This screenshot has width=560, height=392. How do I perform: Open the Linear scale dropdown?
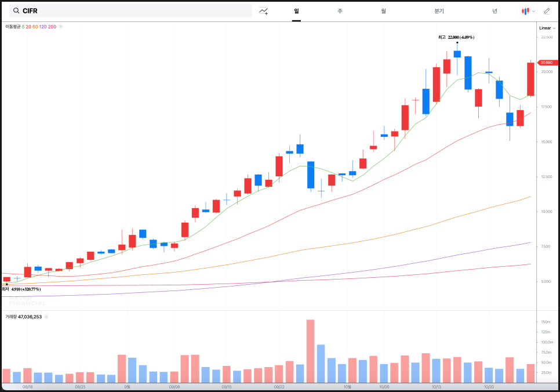(546, 28)
